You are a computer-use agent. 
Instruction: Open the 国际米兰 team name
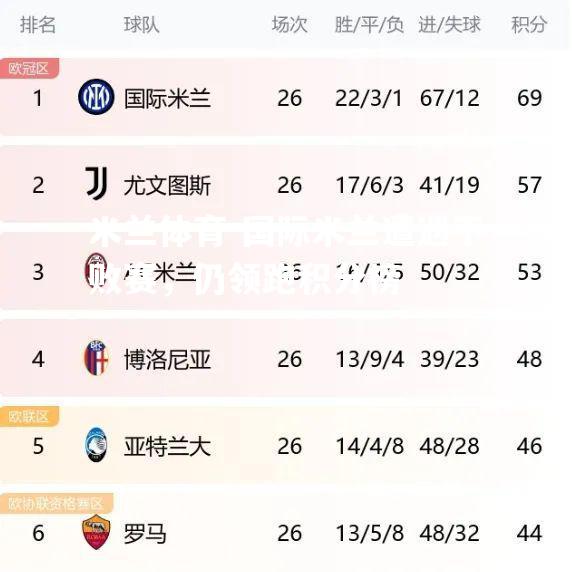coord(167,98)
